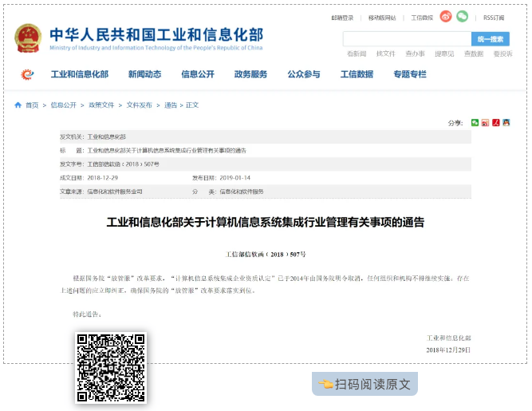
Task: Open the 政务服务 menu
Action: [250, 74]
